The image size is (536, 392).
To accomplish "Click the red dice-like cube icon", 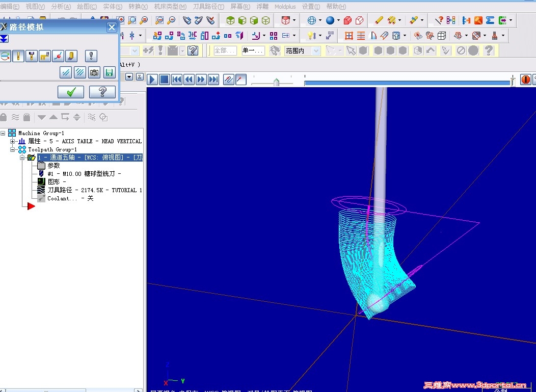I will (285, 20).
